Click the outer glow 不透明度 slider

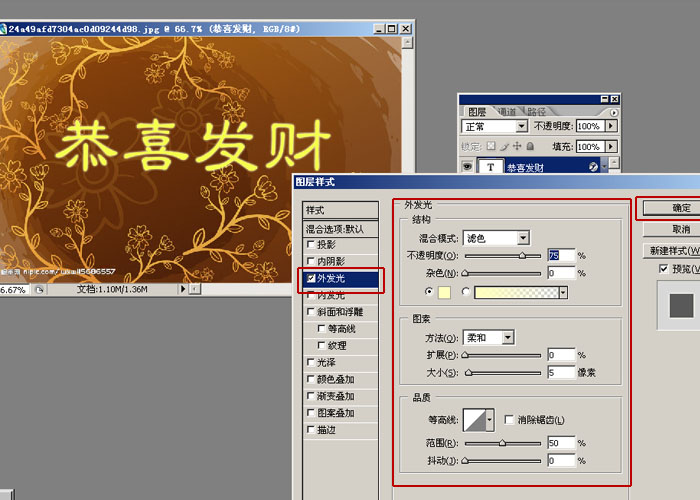pyautogui.click(x=503, y=256)
